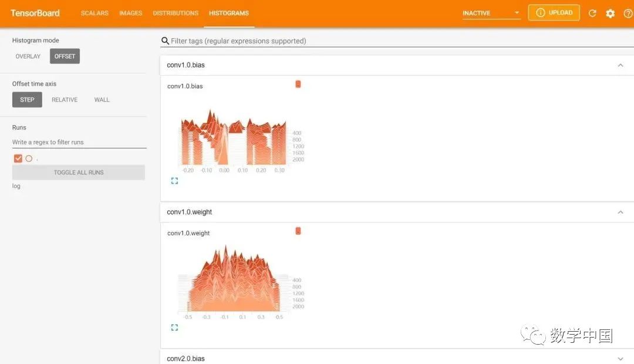Select OFFSET histogram mode
634x364 pixels.
65,56
